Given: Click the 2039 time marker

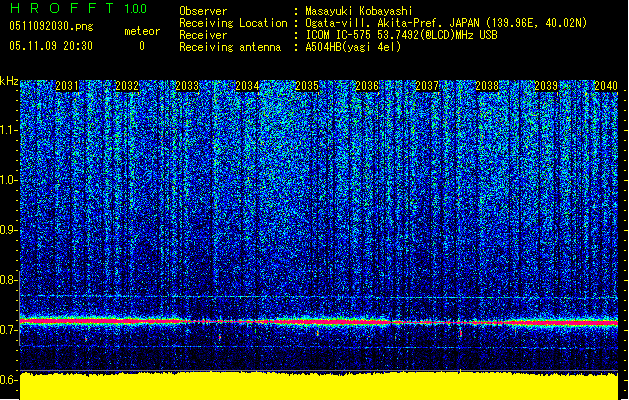Looking at the screenshot, I should pos(546,86).
